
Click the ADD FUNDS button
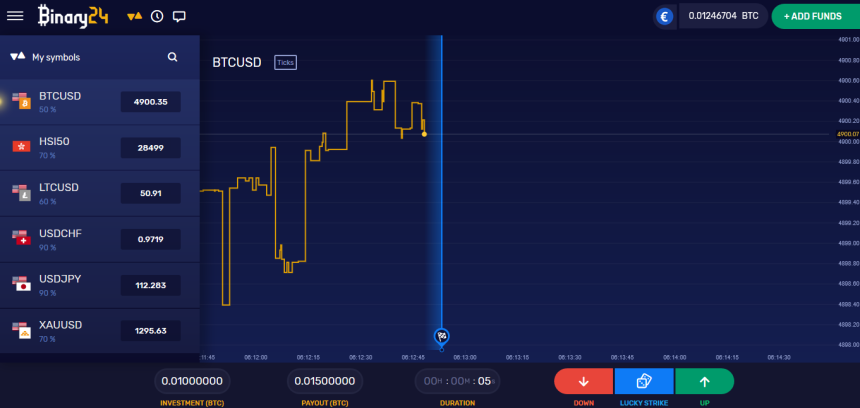tap(816, 16)
